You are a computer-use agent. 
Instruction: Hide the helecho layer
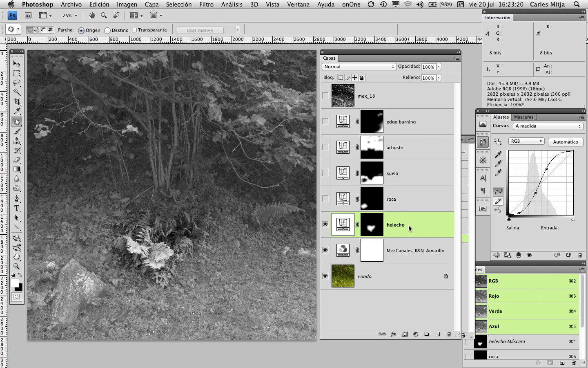point(325,224)
